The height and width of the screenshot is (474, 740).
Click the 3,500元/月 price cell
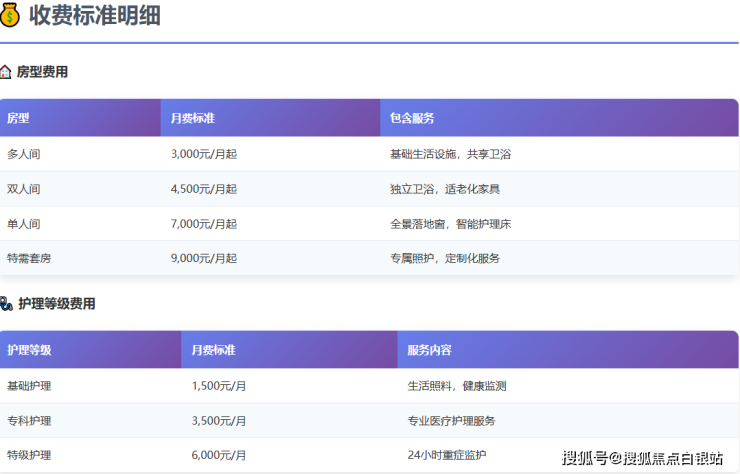[x=219, y=421]
